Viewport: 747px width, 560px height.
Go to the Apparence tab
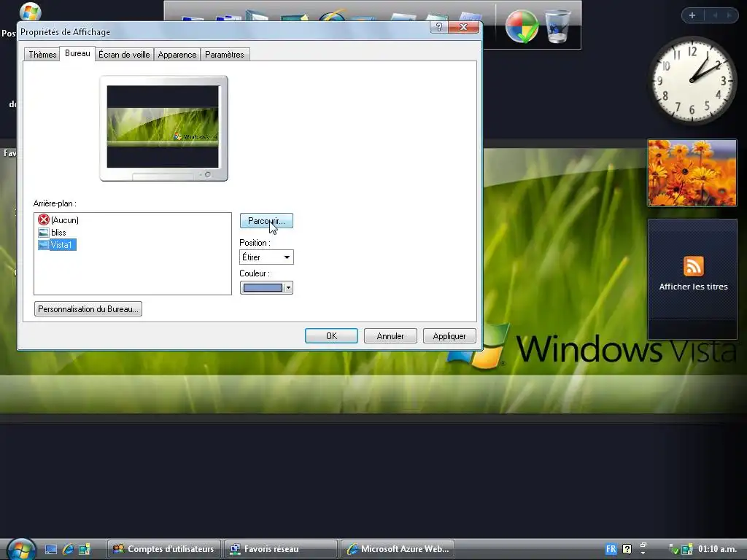click(x=177, y=54)
